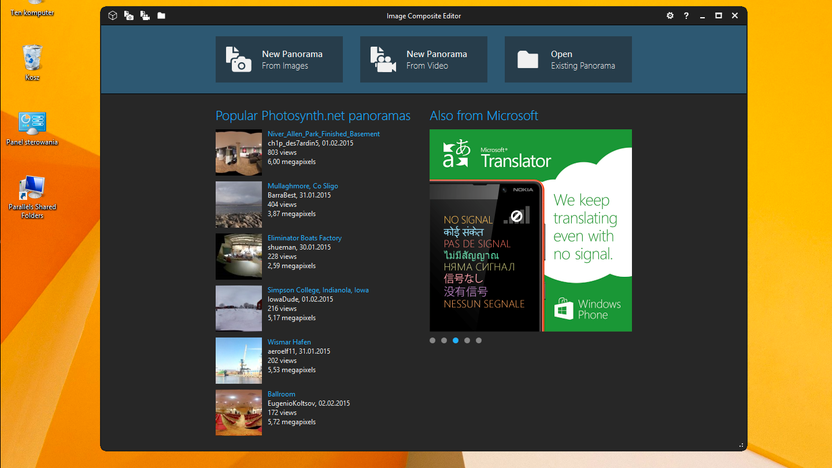Select Panel sterowania desktop icon
This screenshot has width=832, height=468.
32,128
